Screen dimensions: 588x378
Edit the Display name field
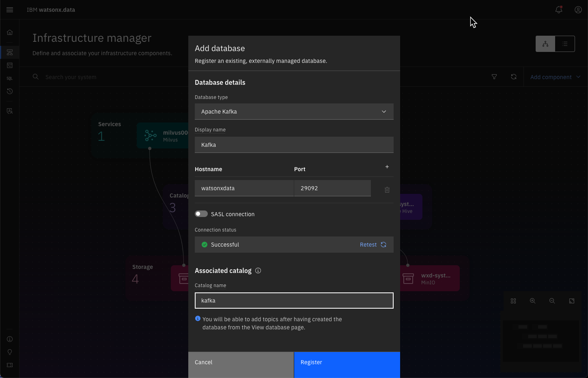point(294,145)
